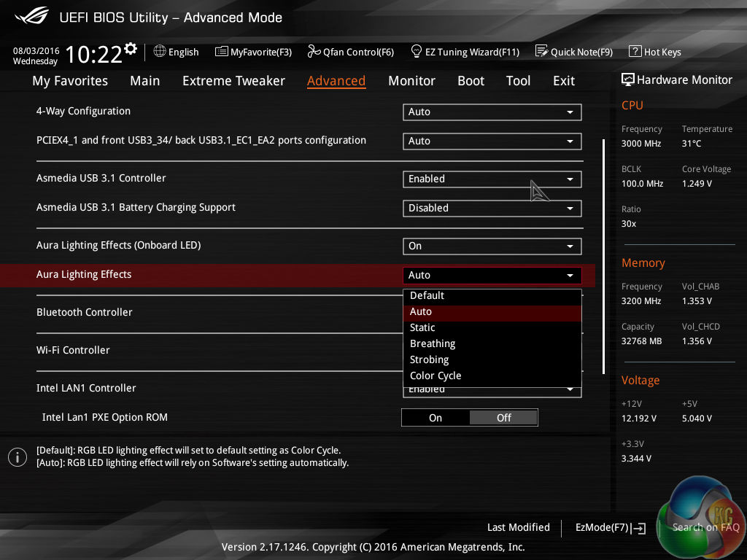Open the Boot tab
The width and height of the screenshot is (747, 560).
pyautogui.click(x=471, y=81)
